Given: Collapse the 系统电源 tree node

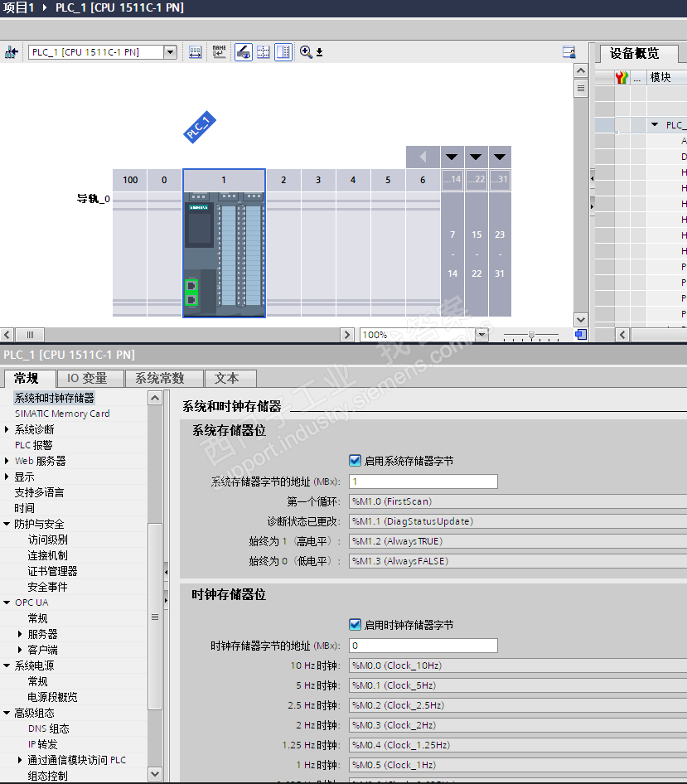Looking at the screenshot, I should pyautogui.click(x=7, y=665).
